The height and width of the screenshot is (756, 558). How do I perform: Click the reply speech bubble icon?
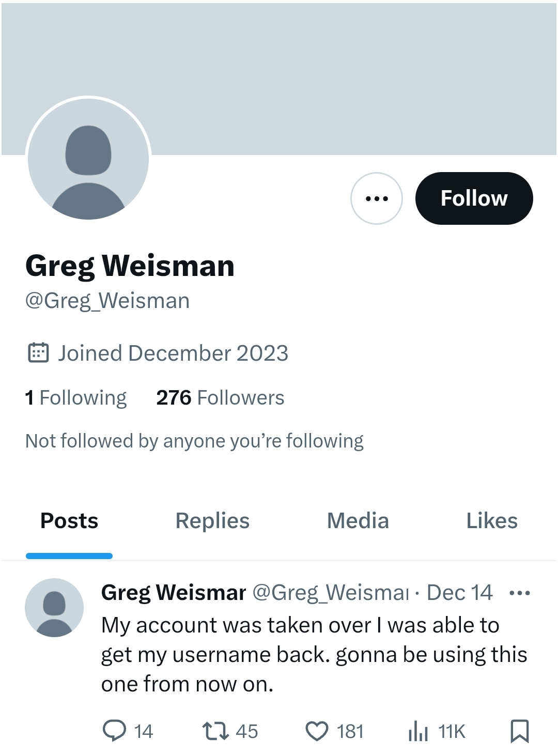point(114,731)
